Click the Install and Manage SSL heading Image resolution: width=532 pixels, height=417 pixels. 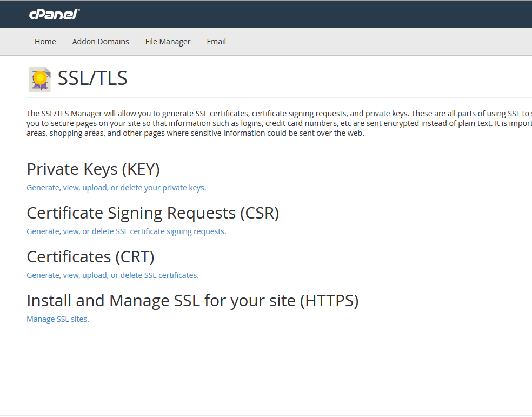192,300
